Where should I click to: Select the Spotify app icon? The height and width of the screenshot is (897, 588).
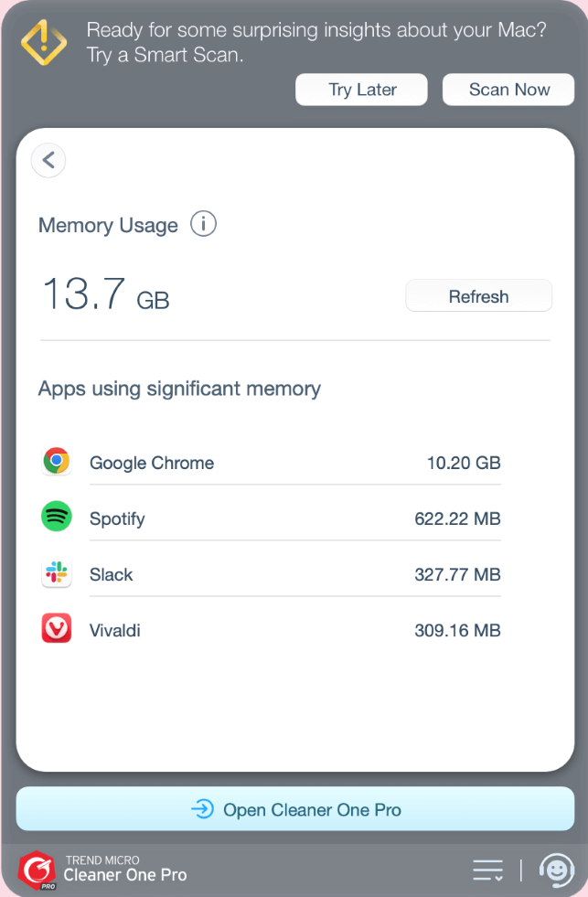56,517
